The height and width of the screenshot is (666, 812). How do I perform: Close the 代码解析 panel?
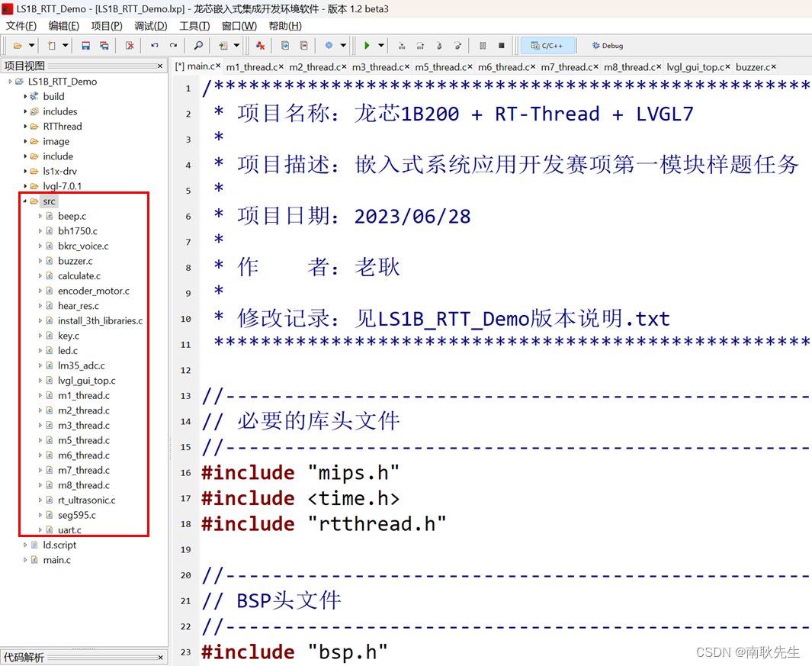point(160,657)
